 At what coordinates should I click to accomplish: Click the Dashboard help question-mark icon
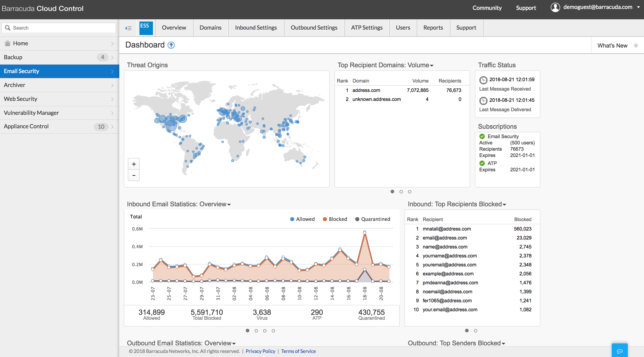(171, 45)
